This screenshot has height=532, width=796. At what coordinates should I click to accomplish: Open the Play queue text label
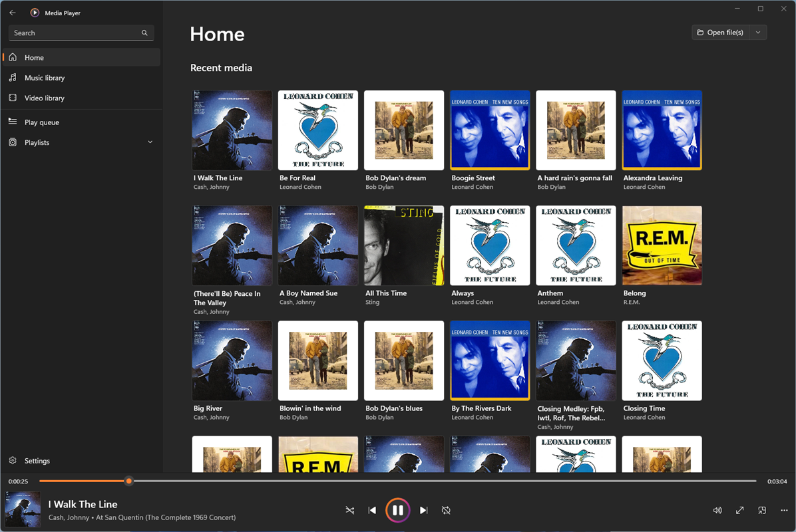pos(42,122)
